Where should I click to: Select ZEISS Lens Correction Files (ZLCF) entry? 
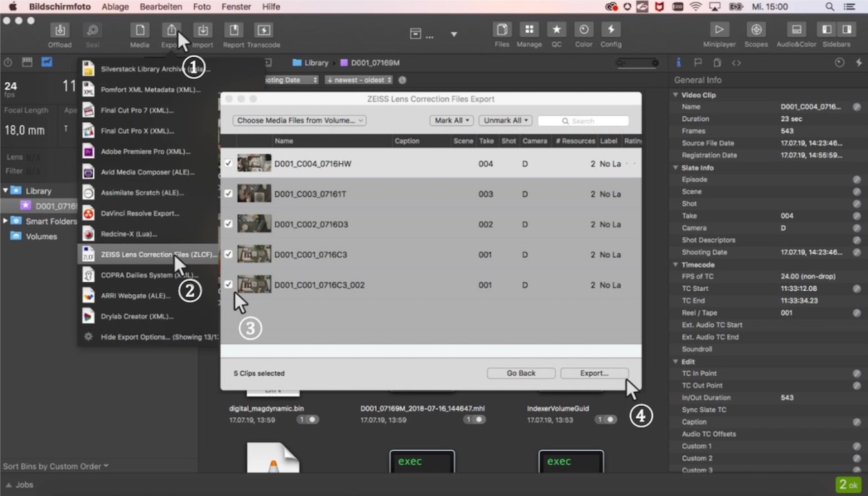pyautogui.click(x=148, y=254)
